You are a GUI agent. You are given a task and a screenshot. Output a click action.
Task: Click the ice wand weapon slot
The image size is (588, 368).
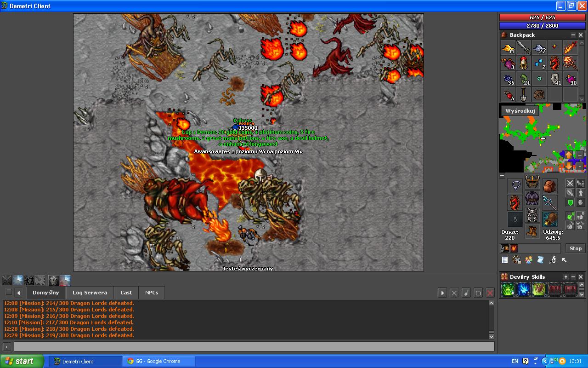tap(549, 202)
